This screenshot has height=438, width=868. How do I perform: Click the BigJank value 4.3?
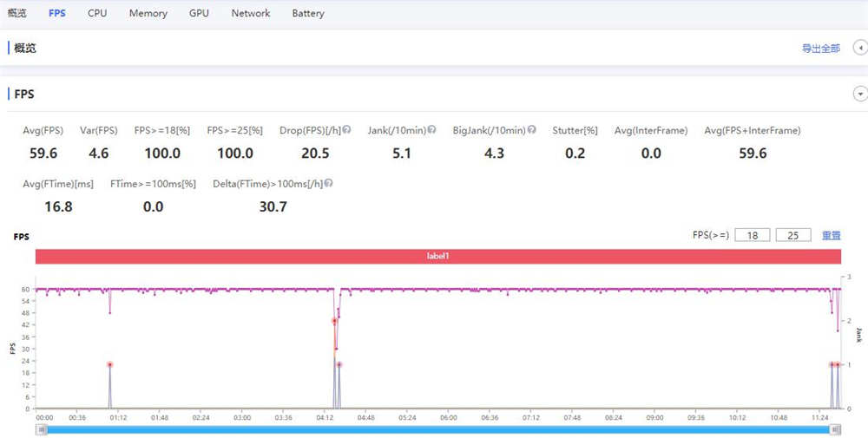pyautogui.click(x=495, y=154)
